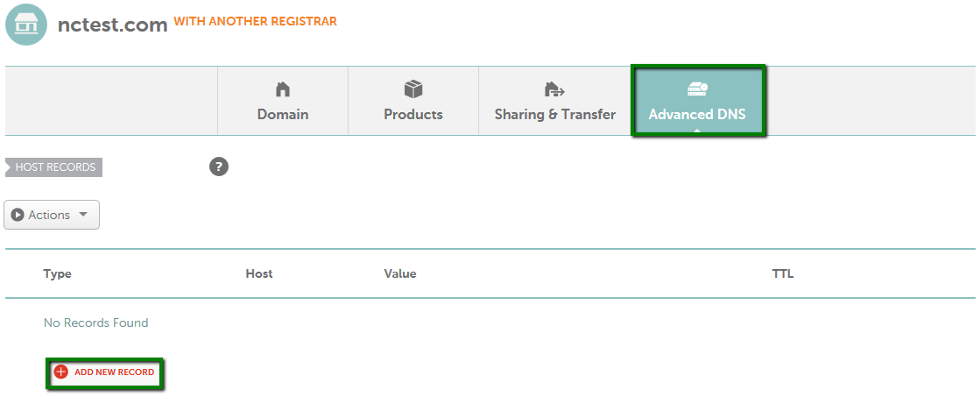
Task: Open the Products tab
Action: pyautogui.click(x=413, y=101)
